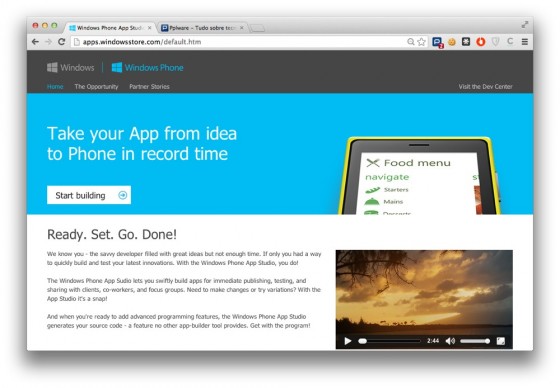The image size is (560, 388).
Task: Close the Pplware tab
Action: click(242, 28)
